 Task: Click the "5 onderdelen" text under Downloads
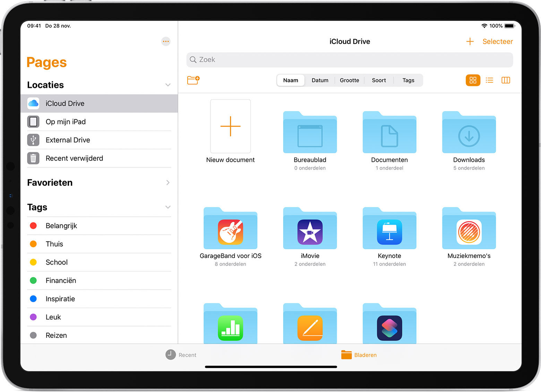click(469, 168)
